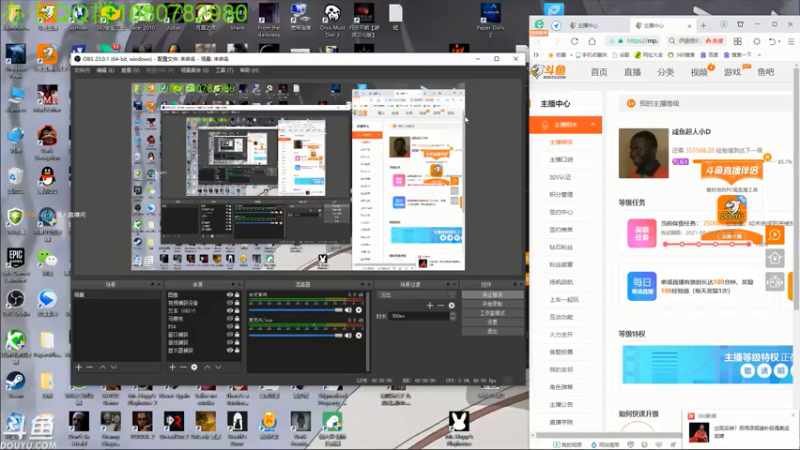Toggle lock on 文本 (GDI+) source
The height and width of the screenshot is (450, 800).
click(237, 310)
